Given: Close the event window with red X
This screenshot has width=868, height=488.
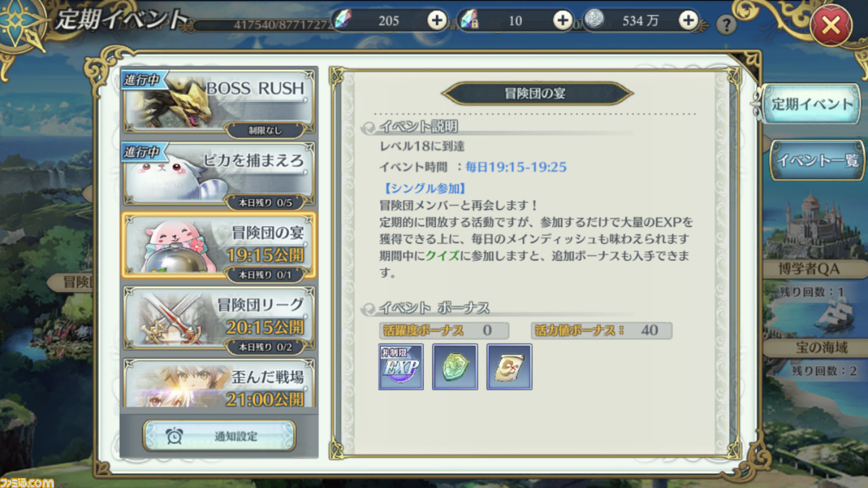Looking at the screenshot, I should 831,27.
